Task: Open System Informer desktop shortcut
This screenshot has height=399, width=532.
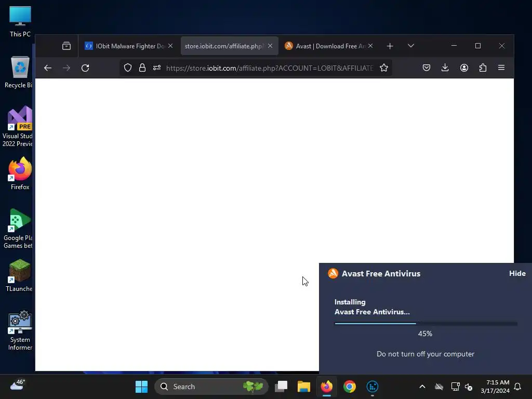Action: pos(20,330)
